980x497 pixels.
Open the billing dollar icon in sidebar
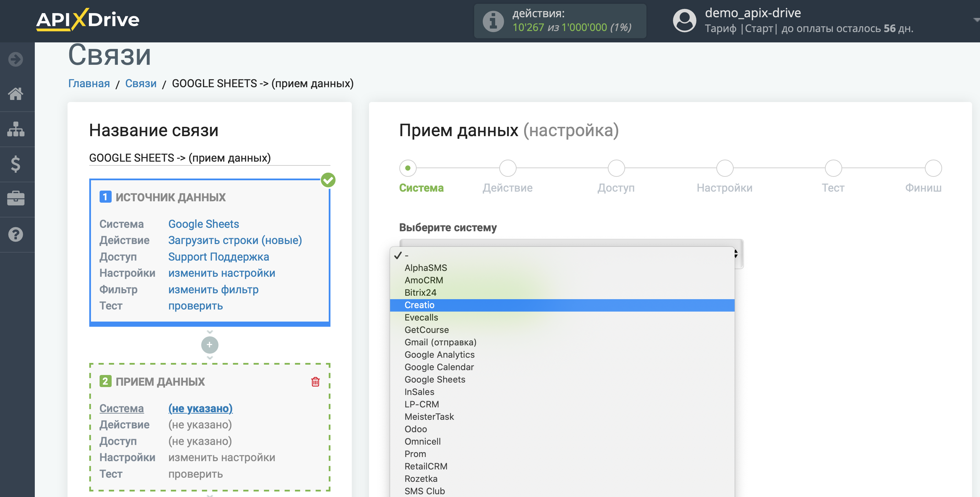pyautogui.click(x=16, y=164)
